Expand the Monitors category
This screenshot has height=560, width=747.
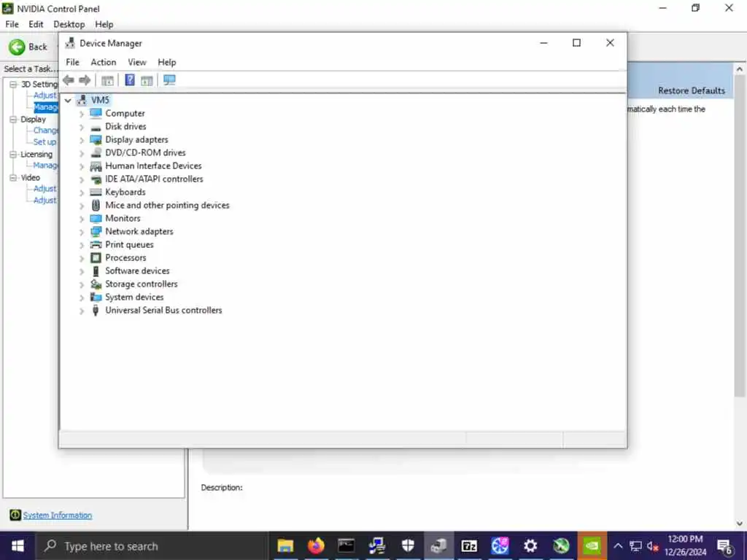coord(82,219)
